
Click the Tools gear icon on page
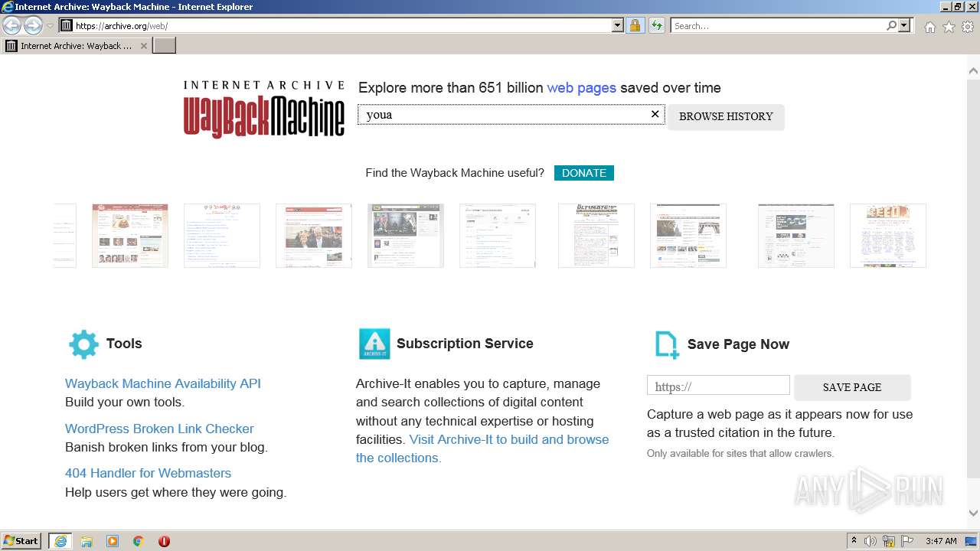coord(83,344)
